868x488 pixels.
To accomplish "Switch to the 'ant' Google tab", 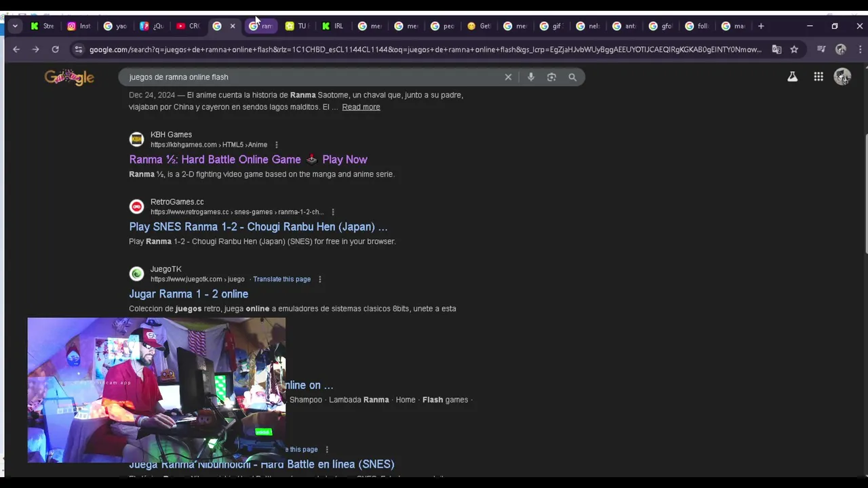I will (x=624, y=26).
